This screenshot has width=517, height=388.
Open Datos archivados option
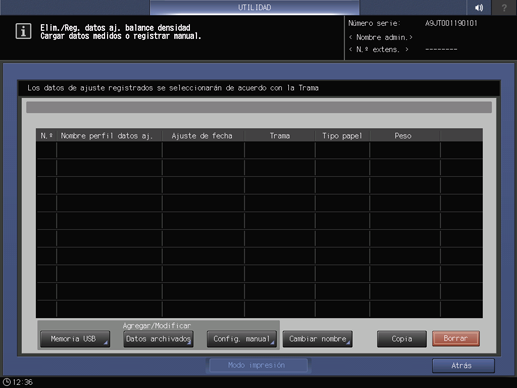coord(158,339)
